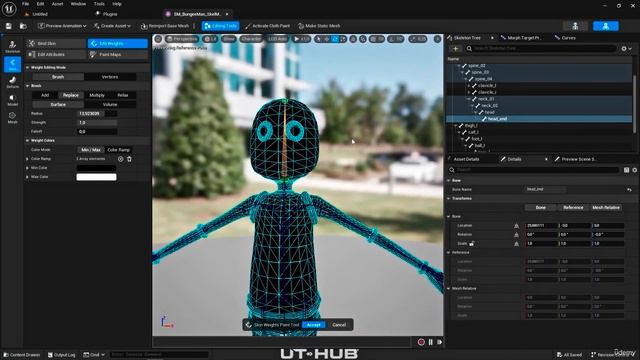Click the add plus button in Skeleton Tree

[x=456, y=49]
